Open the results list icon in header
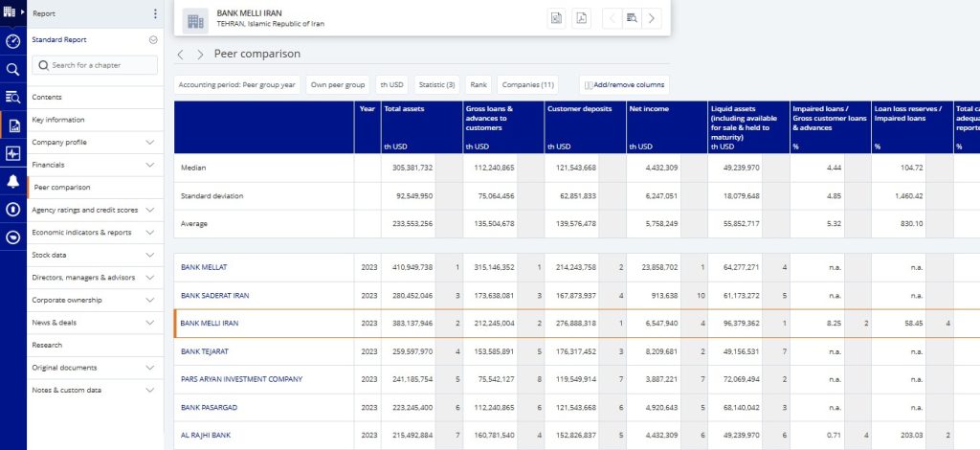The height and width of the screenshot is (450, 980). pyautogui.click(x=632, y=18)
